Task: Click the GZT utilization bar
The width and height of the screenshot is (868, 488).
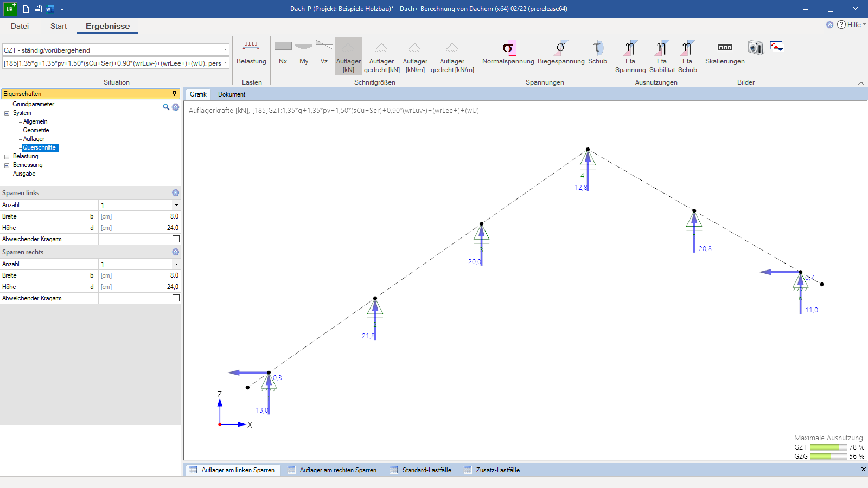Action: pyautogui.click(x=828, y=447)
